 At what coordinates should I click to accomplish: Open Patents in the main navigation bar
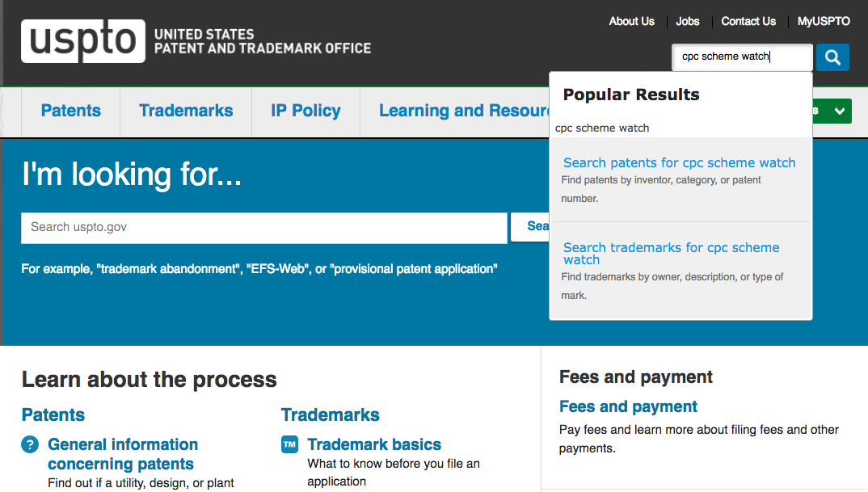click(71, 111)
